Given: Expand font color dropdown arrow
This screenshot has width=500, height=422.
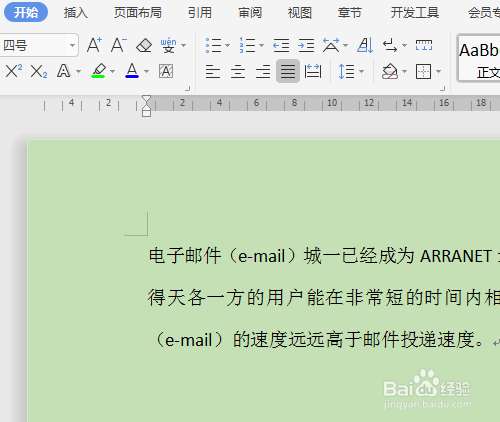Looking at the screenshot, I should pos(146,71).
